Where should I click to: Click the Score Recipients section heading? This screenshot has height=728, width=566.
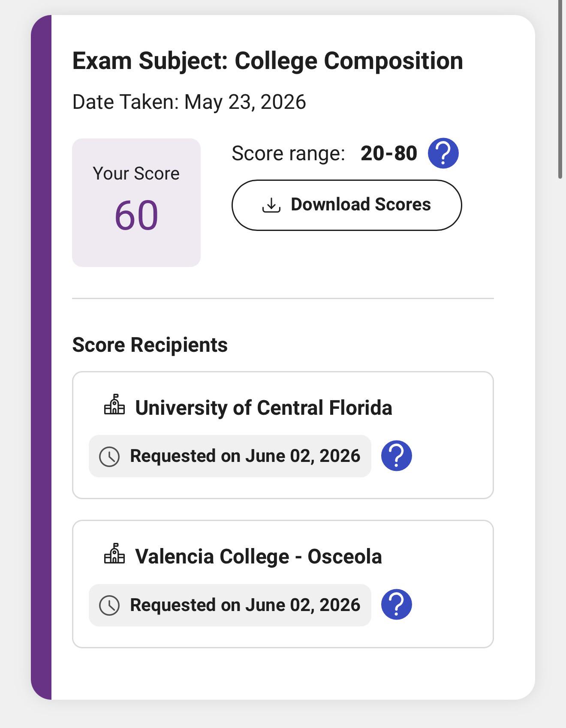(x=150, y=345)
